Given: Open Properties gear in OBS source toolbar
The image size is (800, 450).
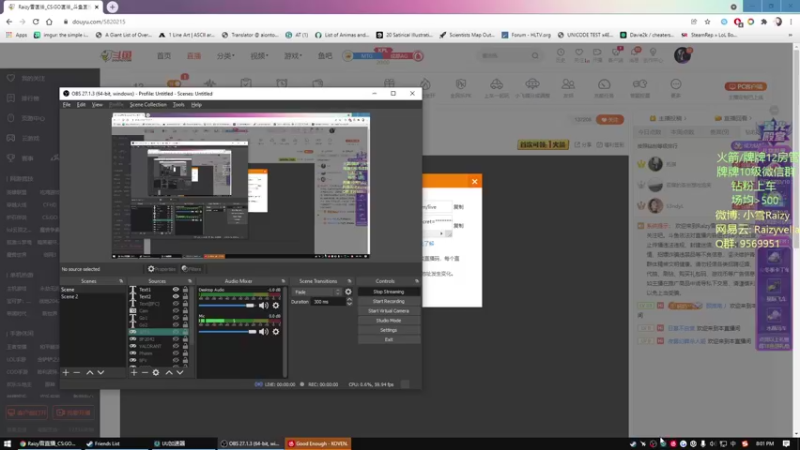Looking at the screenshot, I should coord(161,269).
